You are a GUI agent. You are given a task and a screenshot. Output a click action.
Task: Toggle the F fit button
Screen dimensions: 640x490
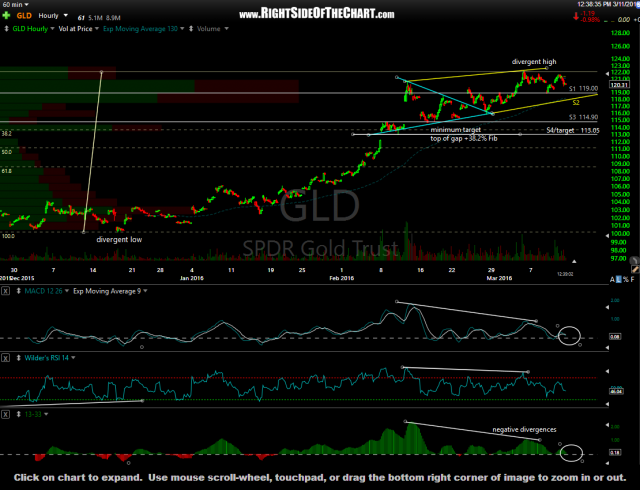632,280
